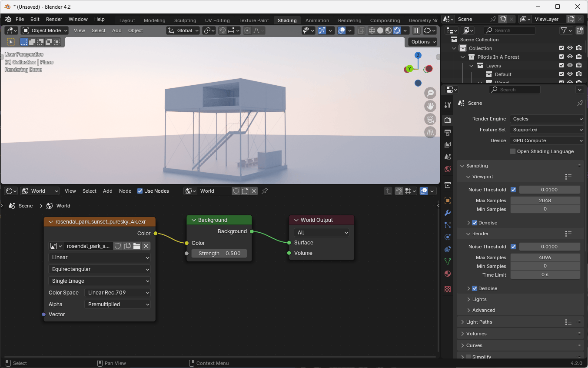
Task: Open the node editor Node menu
Action: 125,191
